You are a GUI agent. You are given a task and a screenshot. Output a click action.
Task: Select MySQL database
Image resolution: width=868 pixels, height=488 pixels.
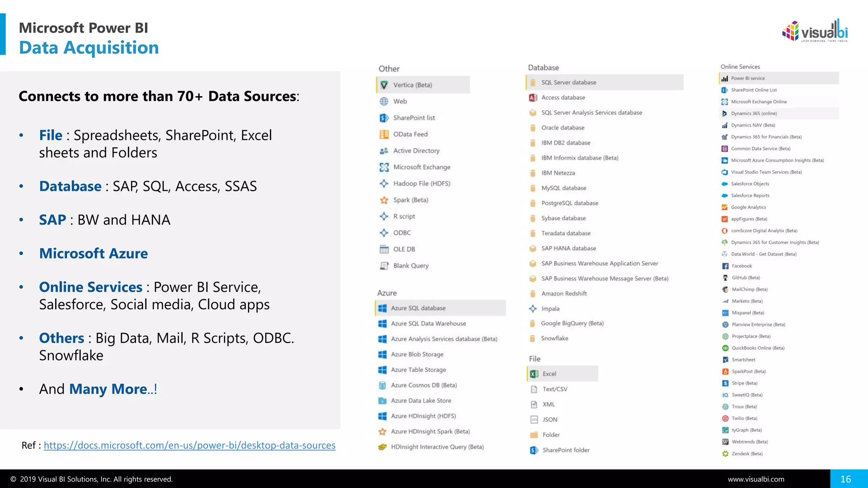(x=558, y=188)
